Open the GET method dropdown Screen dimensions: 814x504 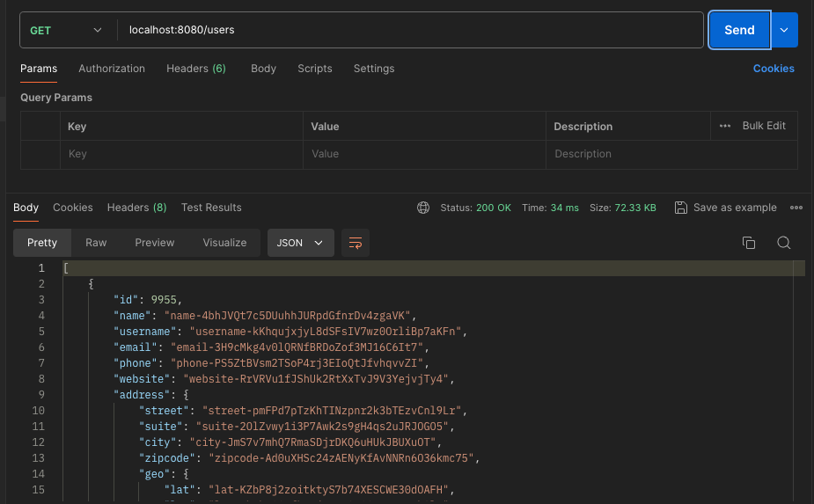coord(65,30)
